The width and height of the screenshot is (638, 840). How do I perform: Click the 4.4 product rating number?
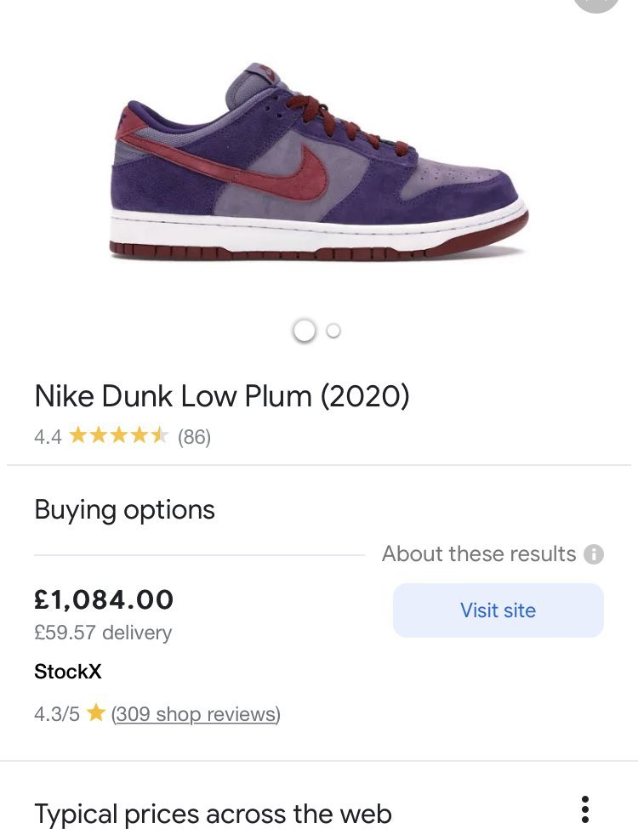click(x=48, y=437)
